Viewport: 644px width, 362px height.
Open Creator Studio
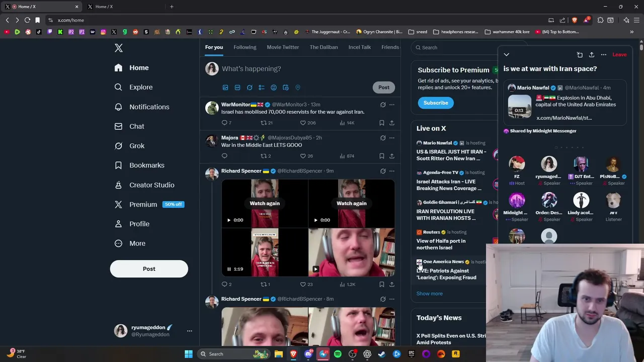tap(144, 185)
